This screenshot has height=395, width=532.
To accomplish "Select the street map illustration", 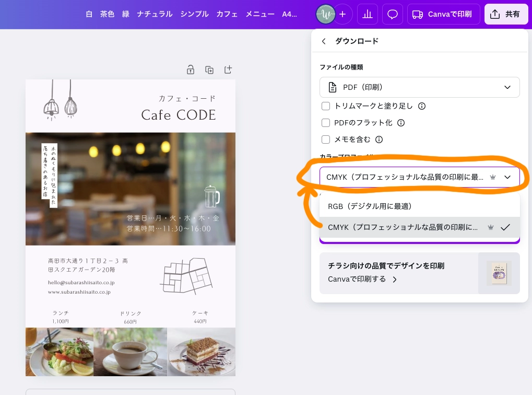I will pyautogui.click(x=186, y=275).
